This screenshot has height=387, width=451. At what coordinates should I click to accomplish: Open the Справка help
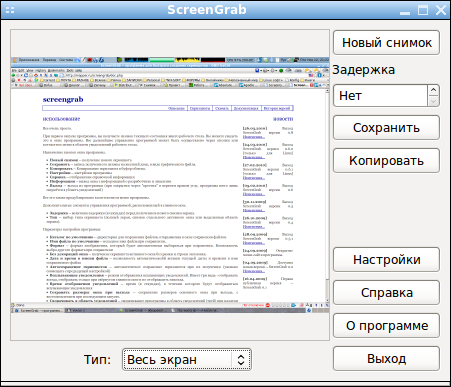click(x=386, y=292)
